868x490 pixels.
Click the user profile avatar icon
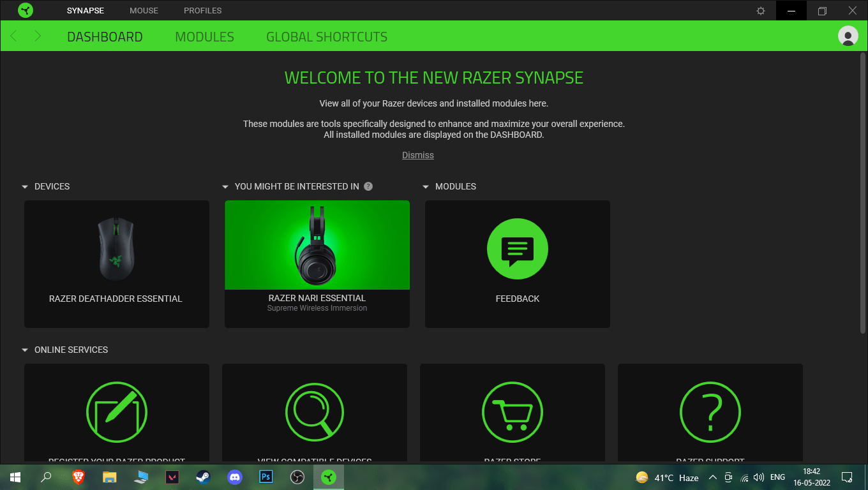[848, 36]
